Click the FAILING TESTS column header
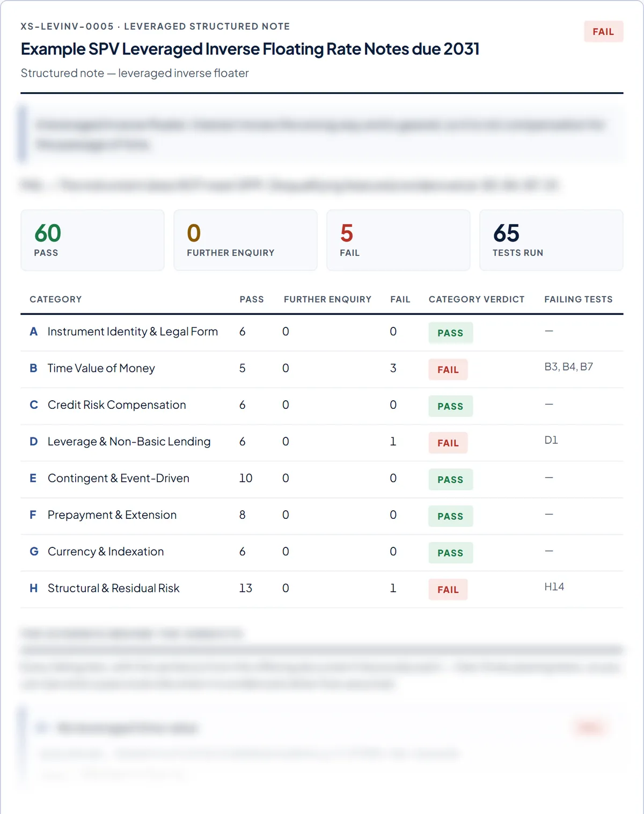This screenshot has height=814, width=644. 579,299
